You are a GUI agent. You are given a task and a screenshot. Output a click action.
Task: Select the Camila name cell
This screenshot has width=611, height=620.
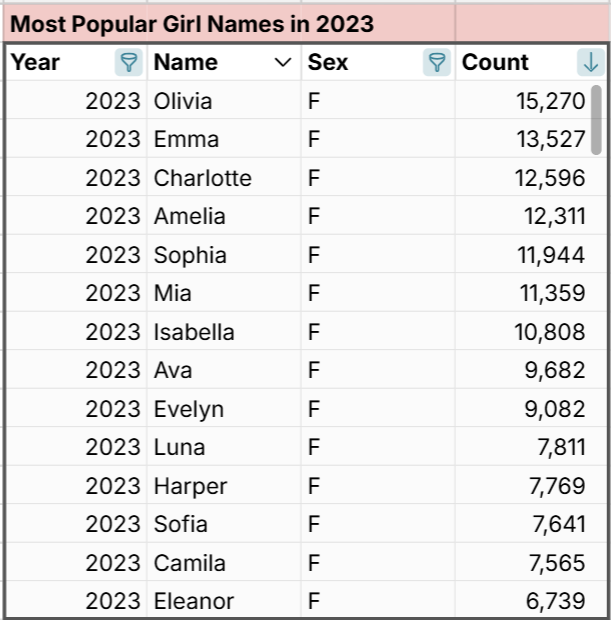(190, 563)
